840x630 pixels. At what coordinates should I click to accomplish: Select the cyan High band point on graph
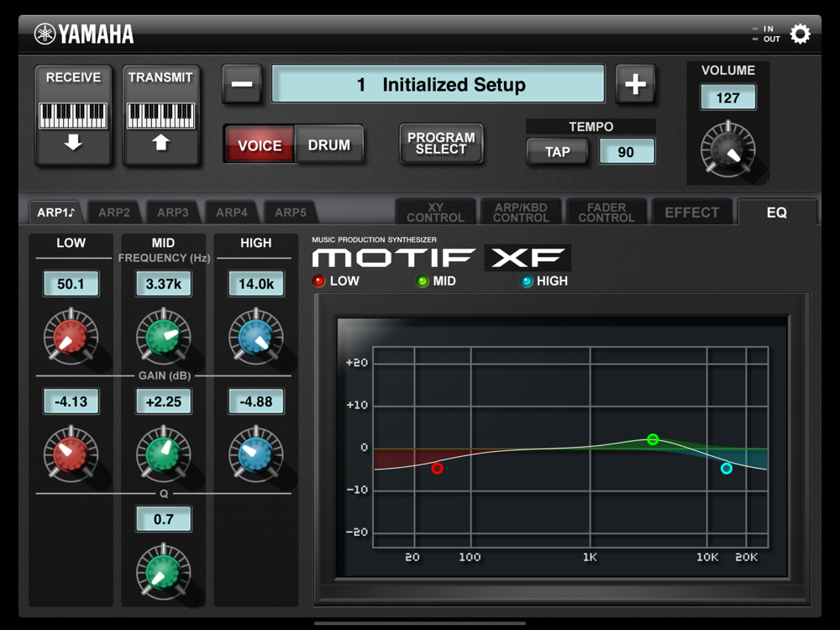(727, 469)
